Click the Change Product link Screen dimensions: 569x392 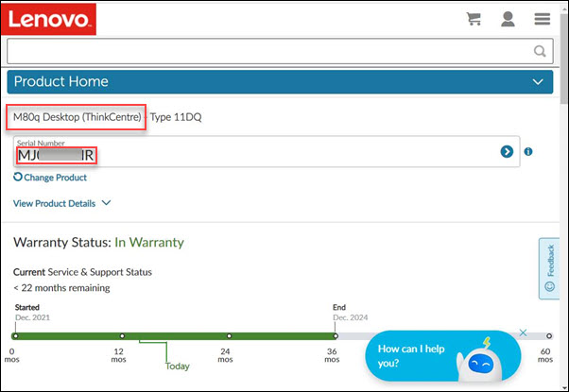[50, 178]
